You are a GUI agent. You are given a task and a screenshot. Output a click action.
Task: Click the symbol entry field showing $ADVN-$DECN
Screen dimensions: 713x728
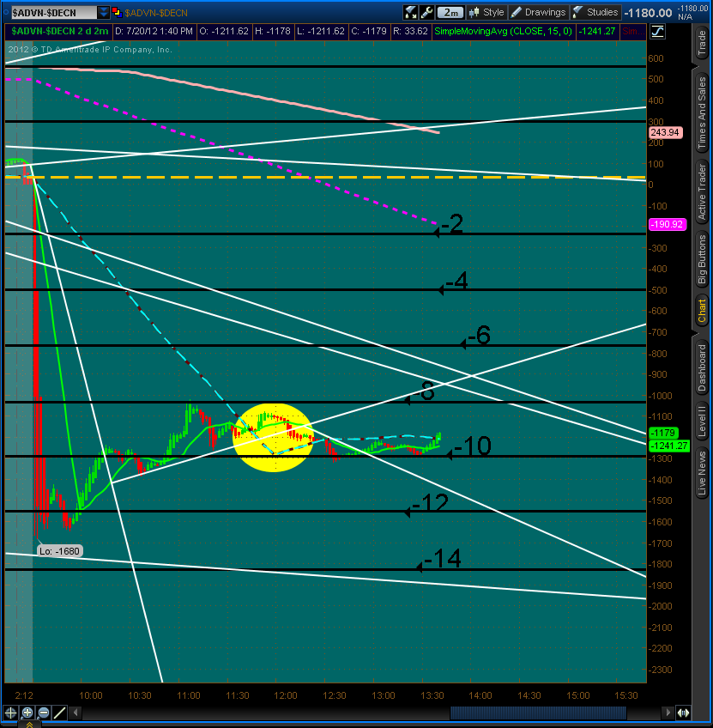click(x=53, y=13)
